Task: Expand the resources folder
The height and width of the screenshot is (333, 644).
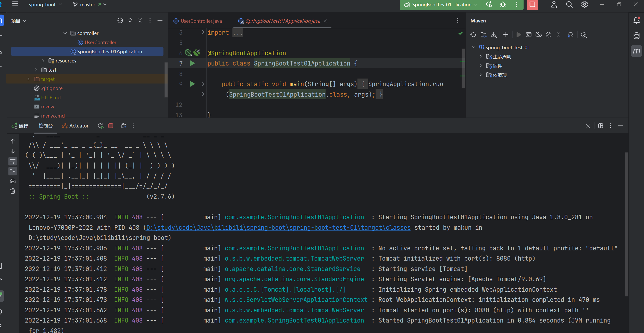Action: pyautogui.click(x=43, y=61)
